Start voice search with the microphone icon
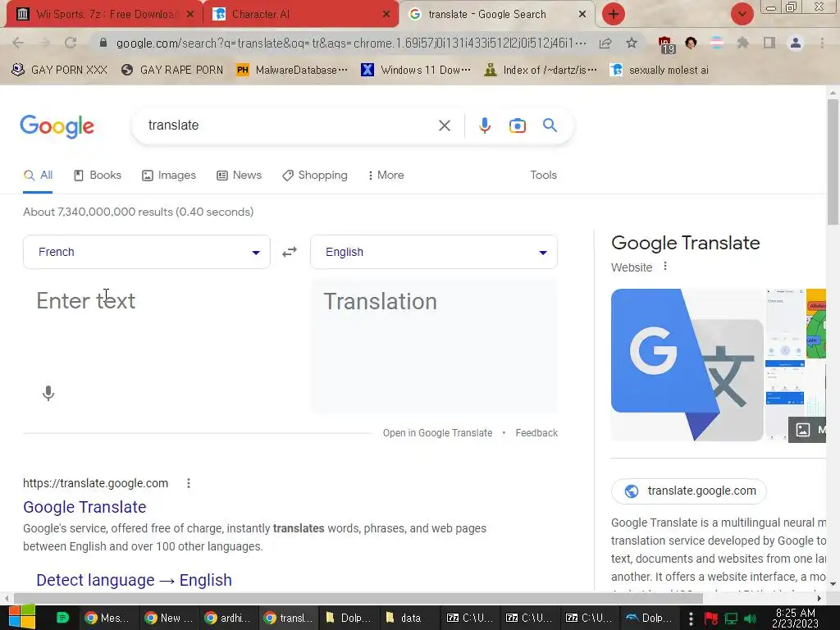The image size is (840, 630). (x=484, y=126)
